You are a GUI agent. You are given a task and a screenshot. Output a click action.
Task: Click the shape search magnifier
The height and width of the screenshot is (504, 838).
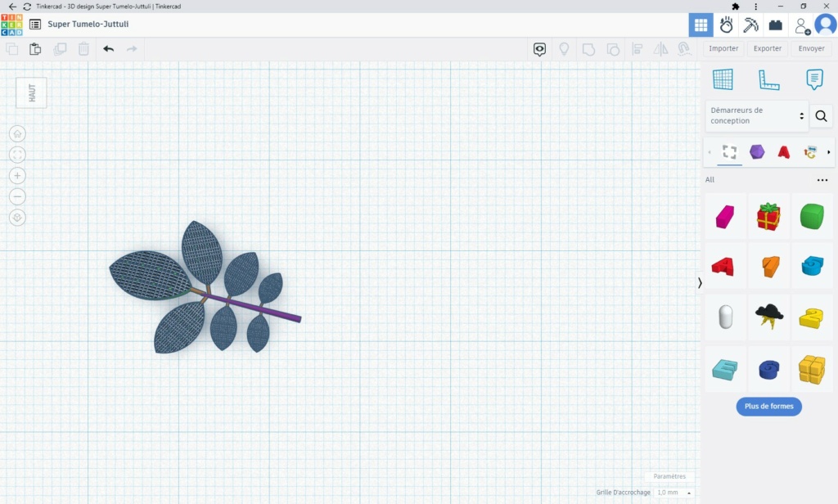[822, 116]
